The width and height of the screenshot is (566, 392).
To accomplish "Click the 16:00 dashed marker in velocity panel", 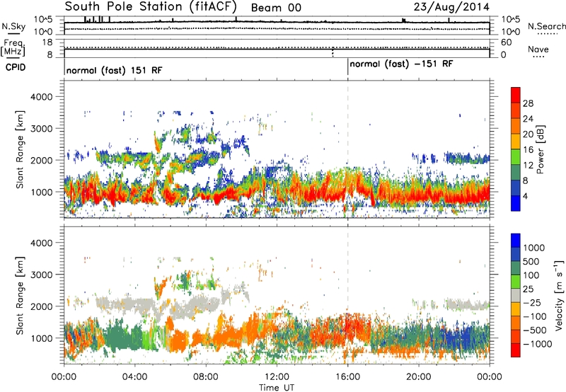I will pyautogui.click(x=347, y=296).
